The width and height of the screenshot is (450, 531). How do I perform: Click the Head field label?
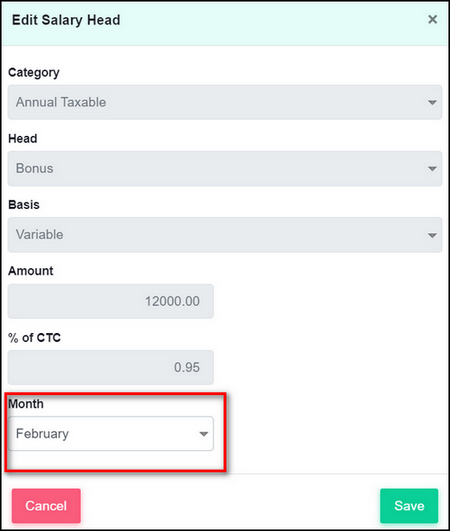23,139
